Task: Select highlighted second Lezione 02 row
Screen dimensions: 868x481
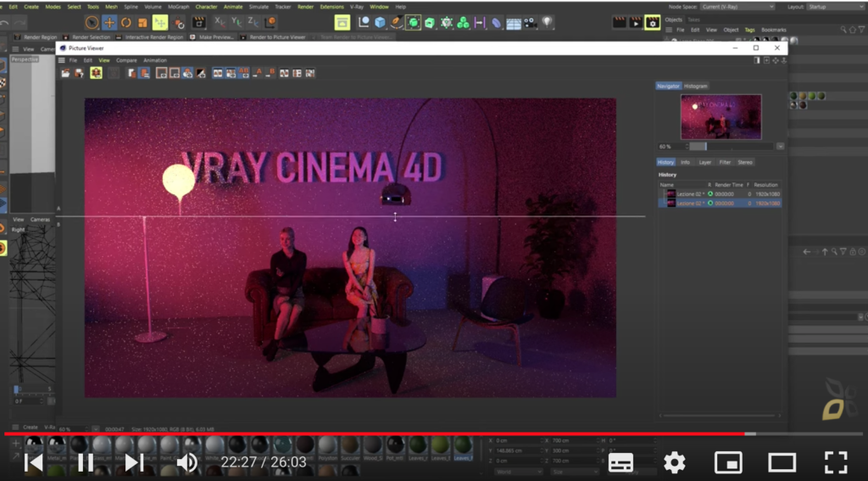Action: coord(720,204)
